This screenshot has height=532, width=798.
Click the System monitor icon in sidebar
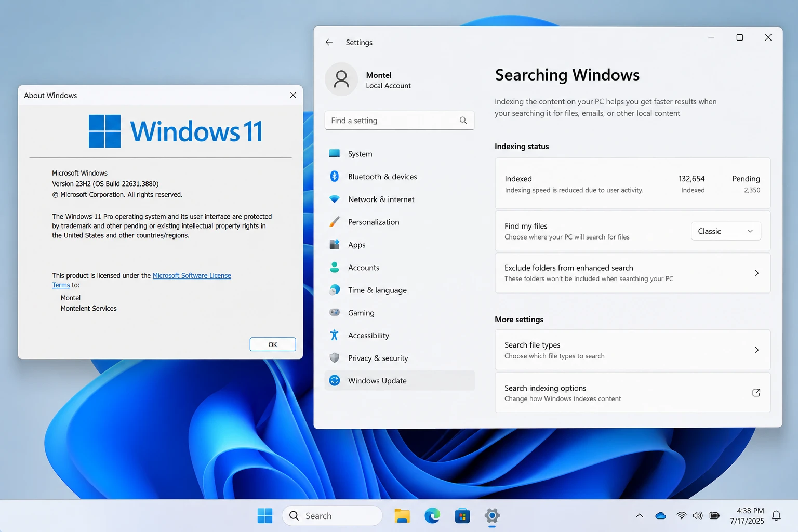[335, 154]
